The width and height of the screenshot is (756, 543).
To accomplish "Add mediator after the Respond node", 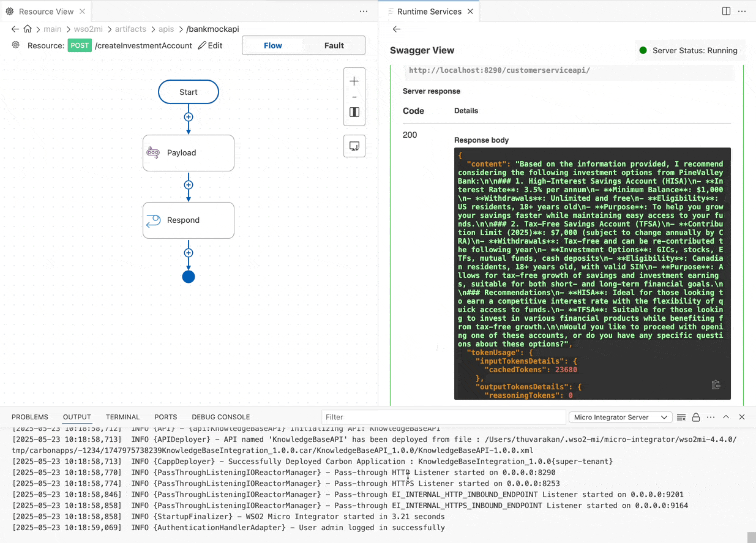I will pos(189,253).
